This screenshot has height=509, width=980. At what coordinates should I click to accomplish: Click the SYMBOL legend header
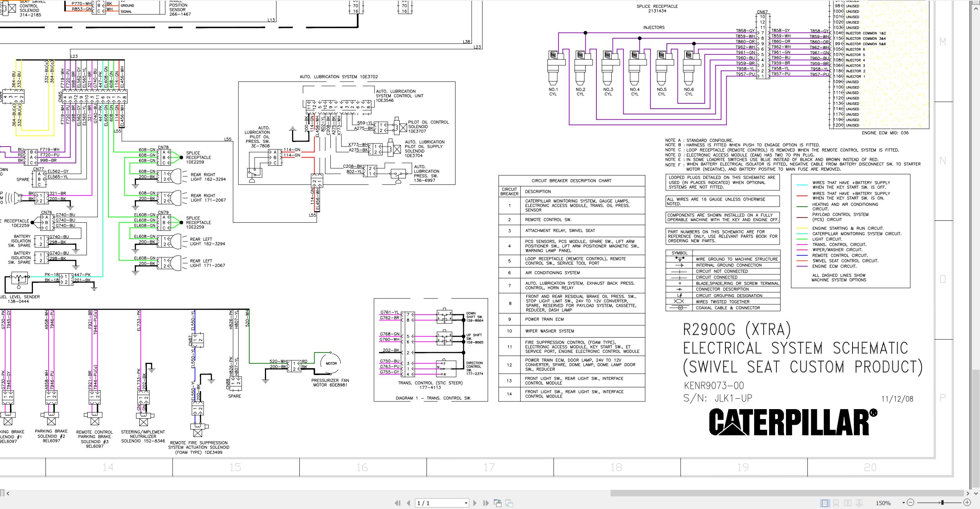(679, 253)
